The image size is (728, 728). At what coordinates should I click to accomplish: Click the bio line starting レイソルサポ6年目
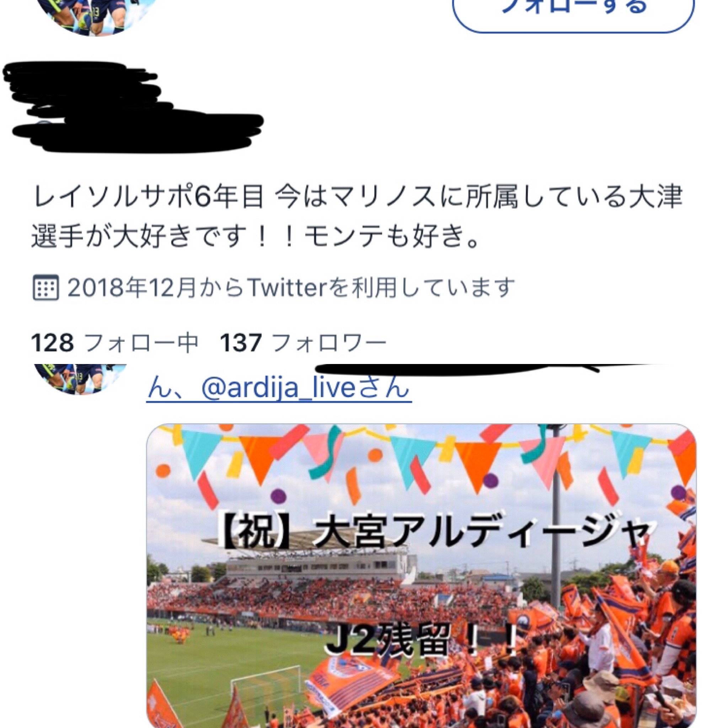click(357, 197)
